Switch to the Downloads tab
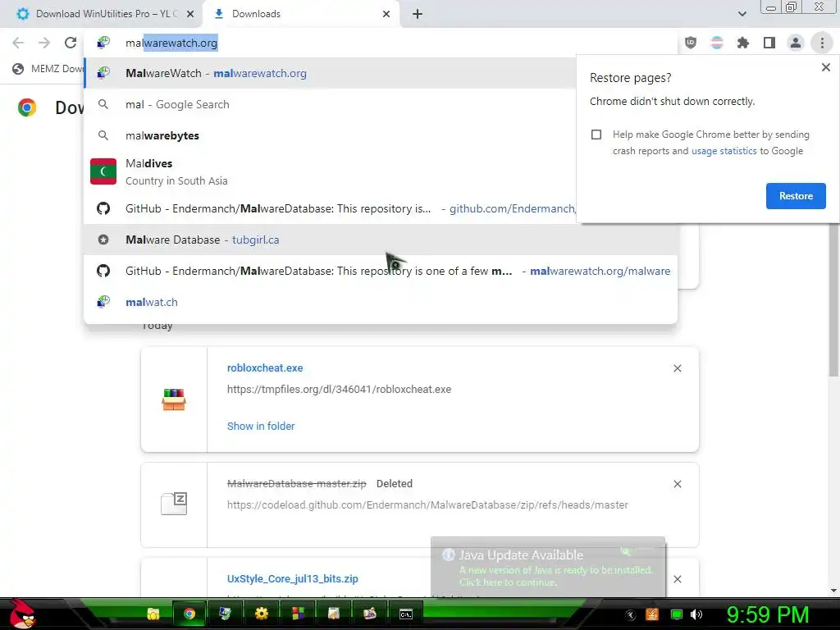The image size is (840, 630). pos(301,14)
